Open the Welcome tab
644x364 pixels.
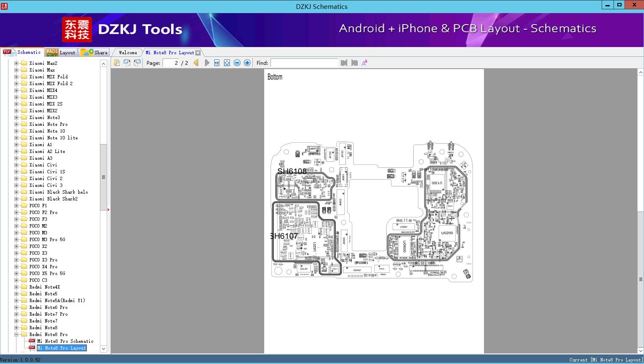coord(128,53)
